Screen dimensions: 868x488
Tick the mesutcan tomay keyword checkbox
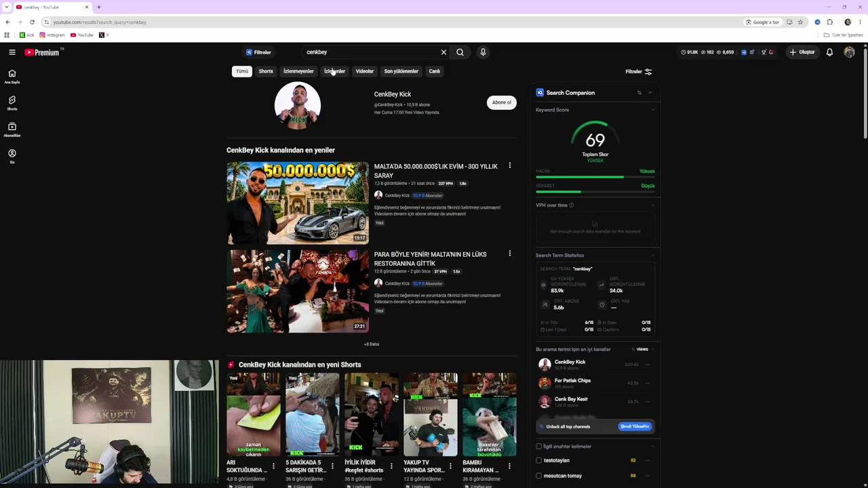[x=539, y=476]
